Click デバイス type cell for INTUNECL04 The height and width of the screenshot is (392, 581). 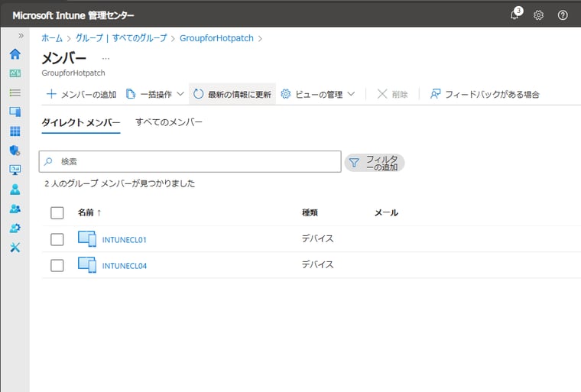coord(317,264)
